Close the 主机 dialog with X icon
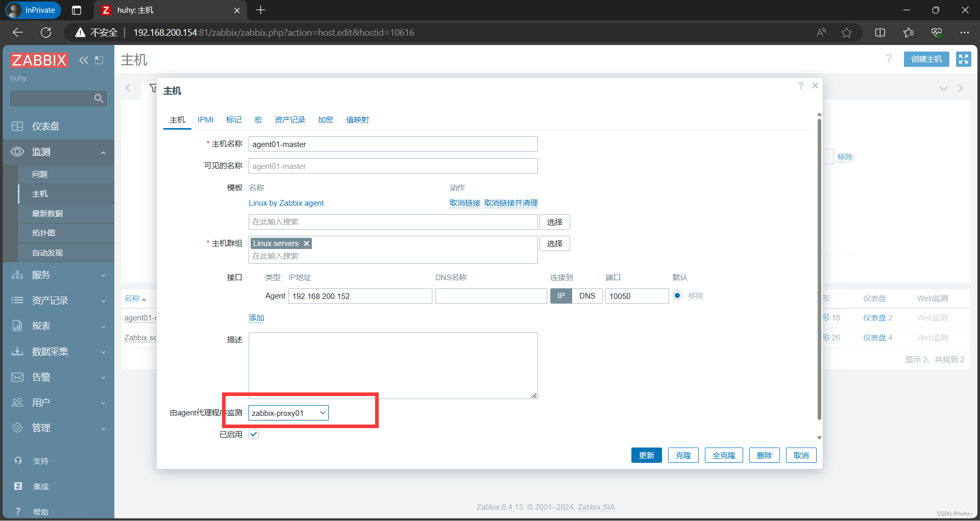 [x=815, y=86]
